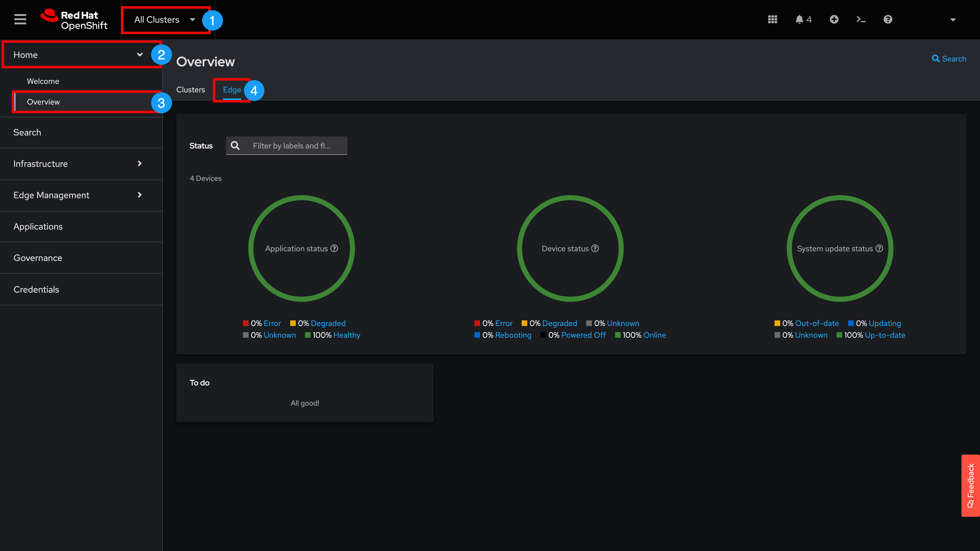This screenshot has width=980, height=551.
Task: Open Governance in the sidebar
Action: pos(38,258)
